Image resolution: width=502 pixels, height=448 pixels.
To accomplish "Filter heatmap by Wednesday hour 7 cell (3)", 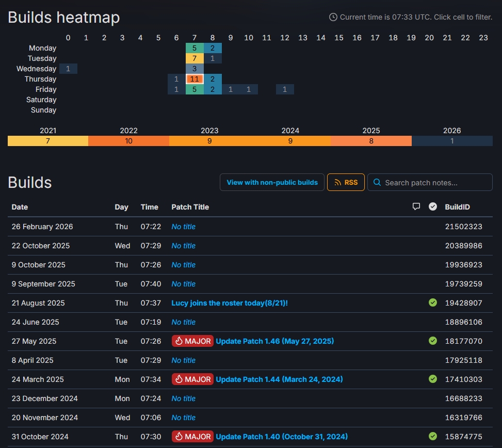I will (x=195, y=69).
